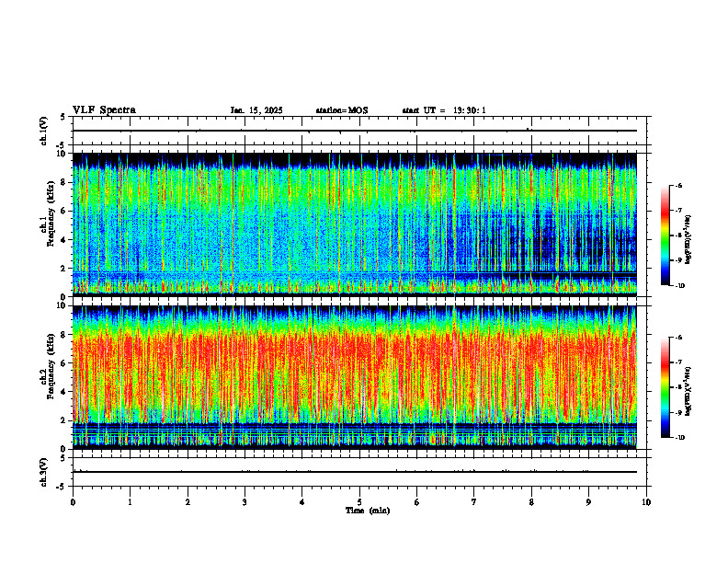Click time axis tick label "6"
The width and height of the screenshot is (728, 563).
pyautogui.click(x=417, y=502)
